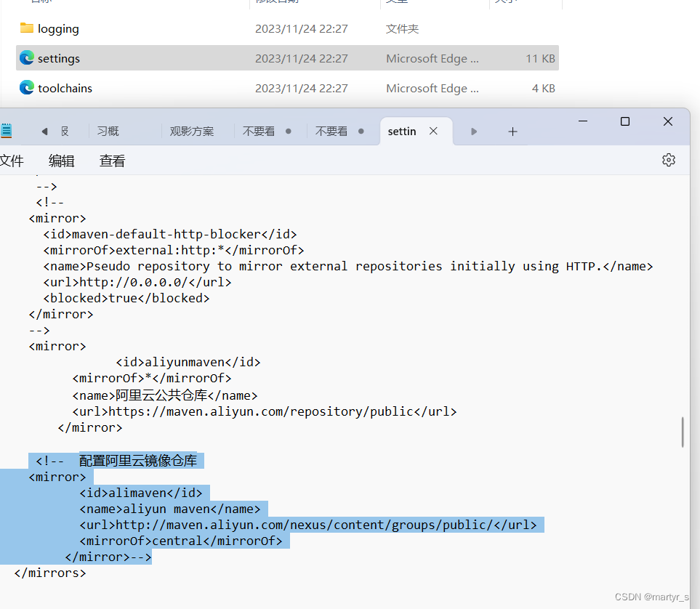700x609 pixels.
Task: Open the 文件 menu
Action: (11, 161)
